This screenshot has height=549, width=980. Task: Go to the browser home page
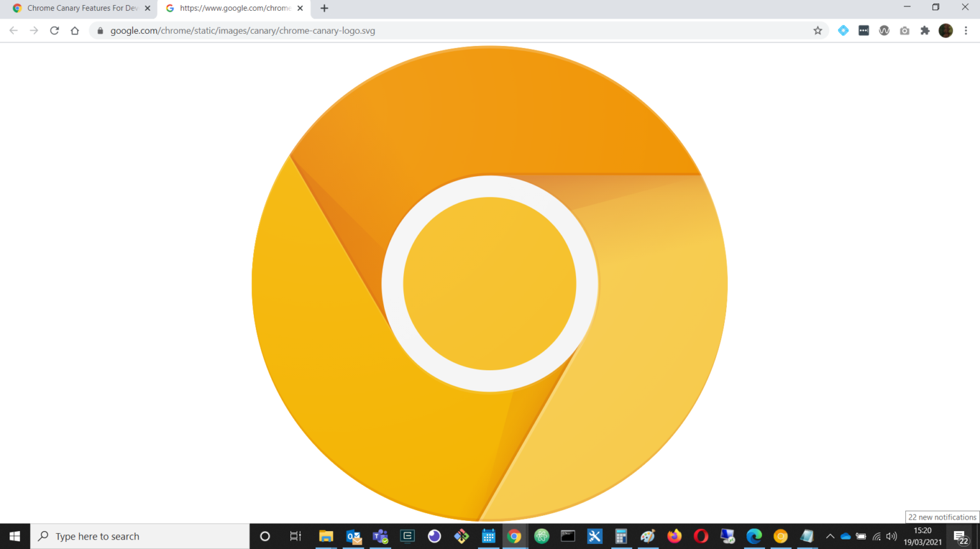(x=75, y=31)
